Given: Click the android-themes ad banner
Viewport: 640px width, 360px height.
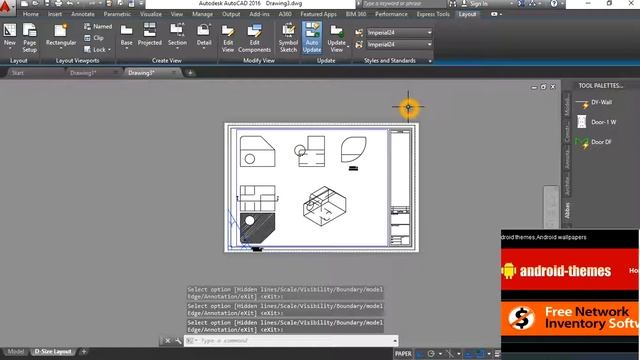Looking at the screenshot, I should [x=570, y=270].
